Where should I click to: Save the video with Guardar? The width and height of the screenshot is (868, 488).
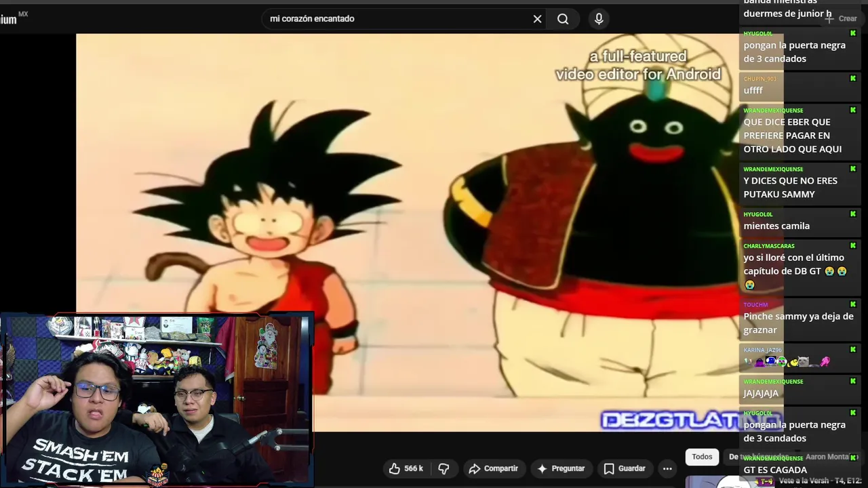pos(625,468)
